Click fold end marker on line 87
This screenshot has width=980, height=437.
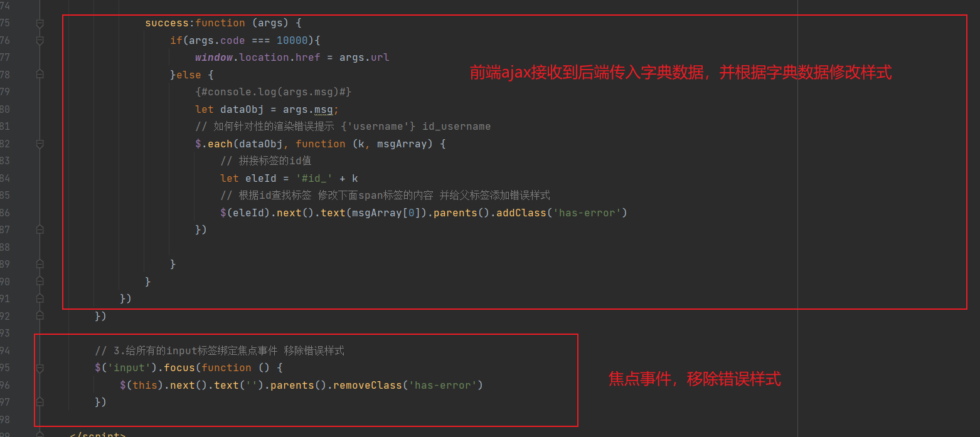coord(40,230)
